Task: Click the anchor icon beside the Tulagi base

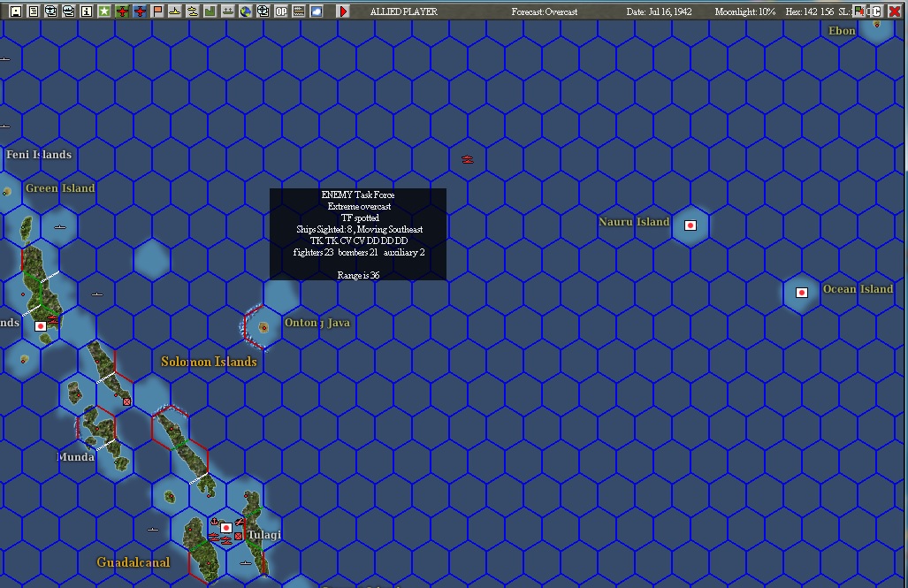Action: click(x=214, y=523)
